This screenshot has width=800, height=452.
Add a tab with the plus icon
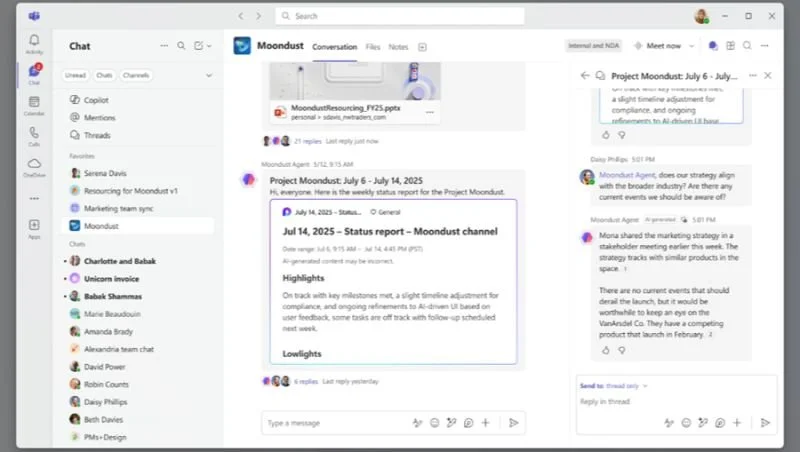422,47
